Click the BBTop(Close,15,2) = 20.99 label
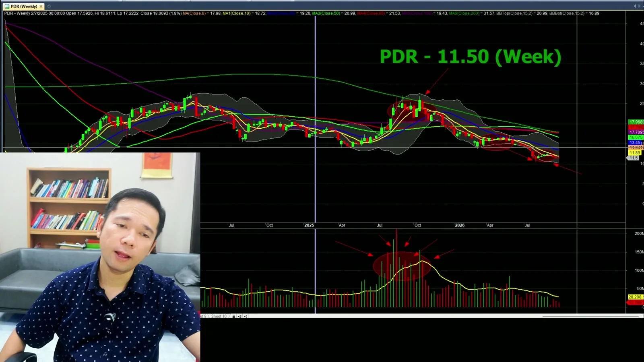The image size is (644, 362). tap(522, 13)
